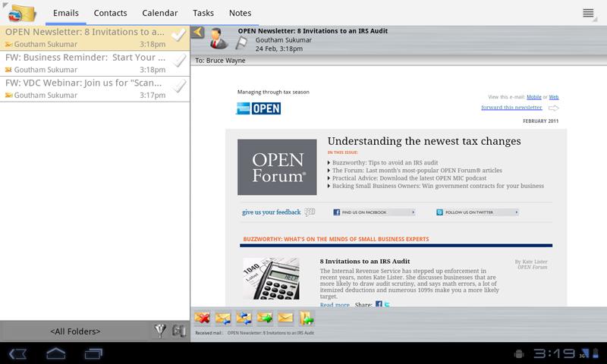Open the <All Folders> selector
Viewport: 607px width, 364px height.
75,331
